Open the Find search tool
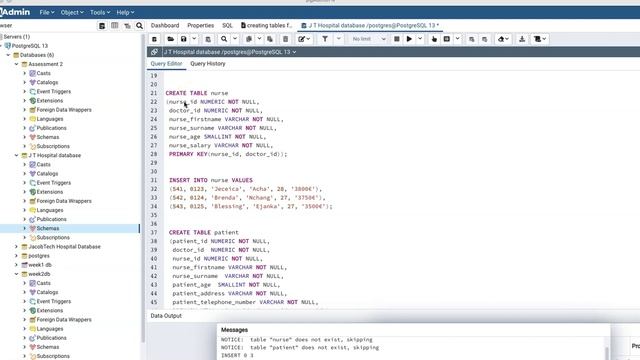 pyautogui.click(x=224, y=39)
